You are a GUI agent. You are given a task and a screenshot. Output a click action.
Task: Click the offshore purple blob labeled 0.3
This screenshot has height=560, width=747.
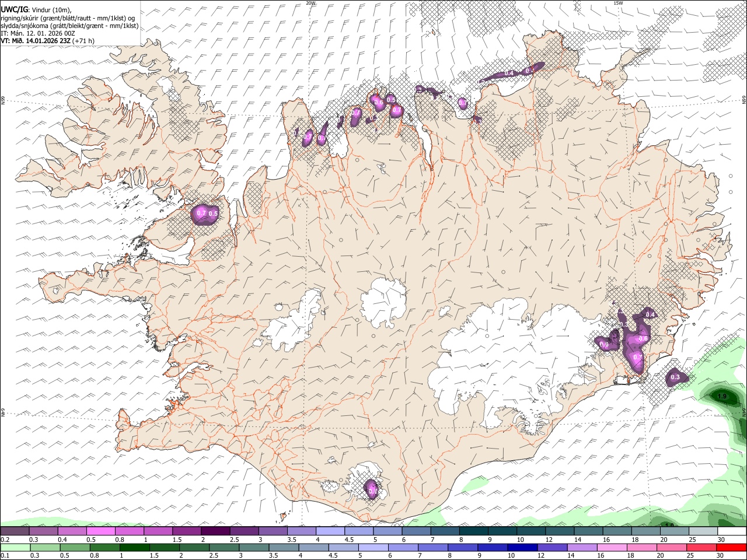click(x=676, y=377)
